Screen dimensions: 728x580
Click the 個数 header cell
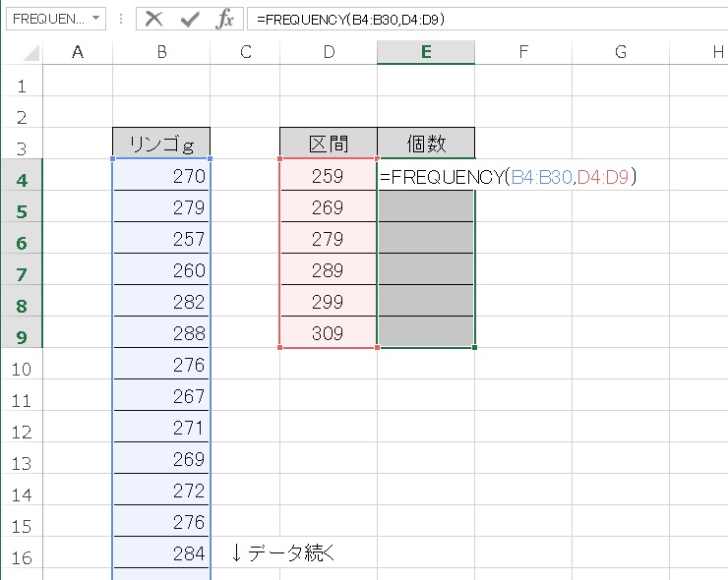point(426,144)
